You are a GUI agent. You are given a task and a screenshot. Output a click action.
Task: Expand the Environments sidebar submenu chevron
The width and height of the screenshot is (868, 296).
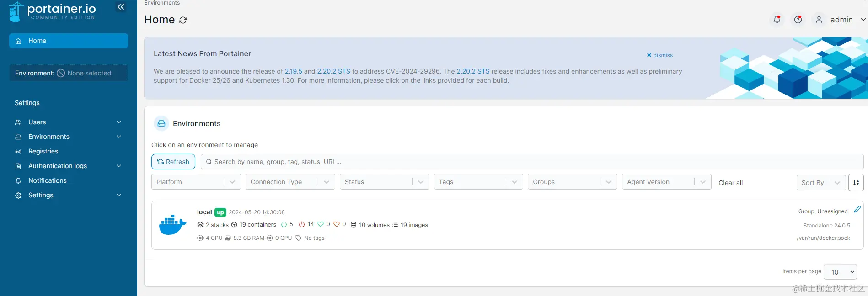click(119, 137)
